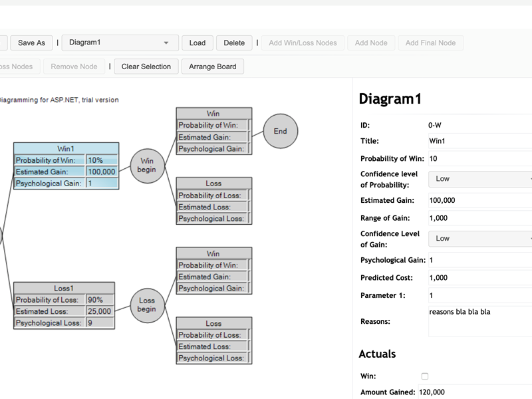Click the Predicted Cost input field
This screenshot has height=399, width=532.
(x=479, y=278)
